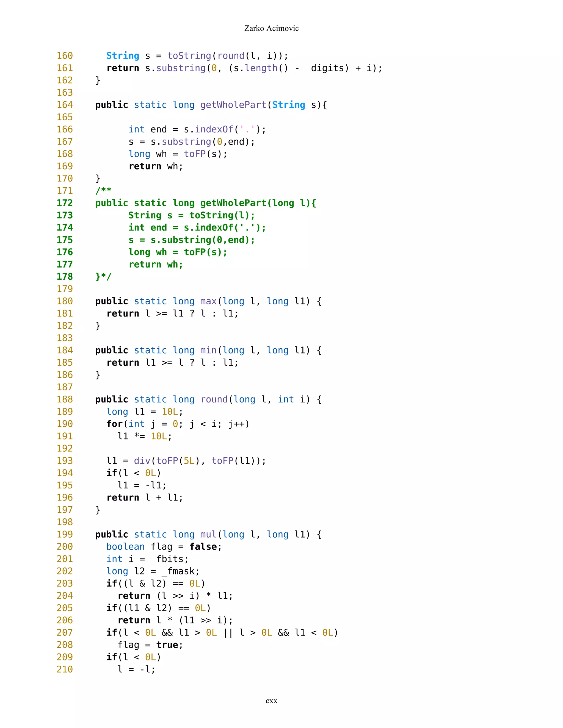Click the green "long wh = toFP(s);" on line 176
563x728 pixels.
pos(178,252)
